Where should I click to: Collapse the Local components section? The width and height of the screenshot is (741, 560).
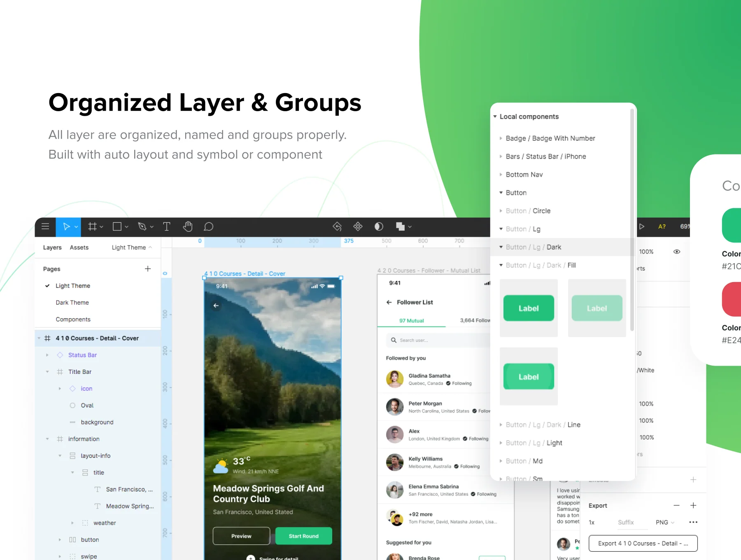click(x=495, y=117)
